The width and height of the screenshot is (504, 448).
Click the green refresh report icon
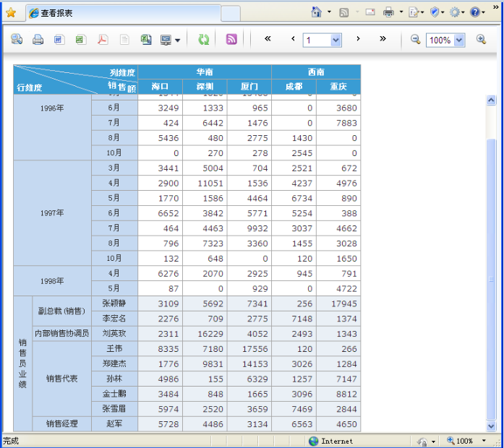tap(204, 40)
